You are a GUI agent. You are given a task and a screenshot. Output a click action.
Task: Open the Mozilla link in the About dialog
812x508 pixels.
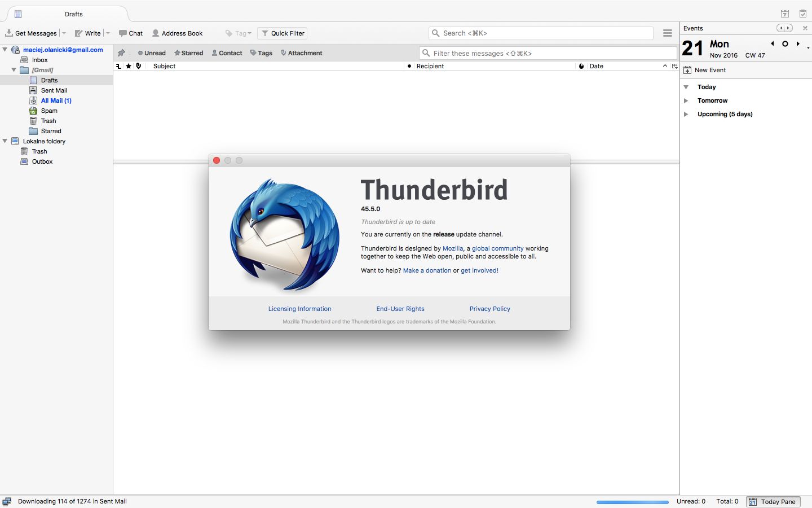tap(453, 248)
